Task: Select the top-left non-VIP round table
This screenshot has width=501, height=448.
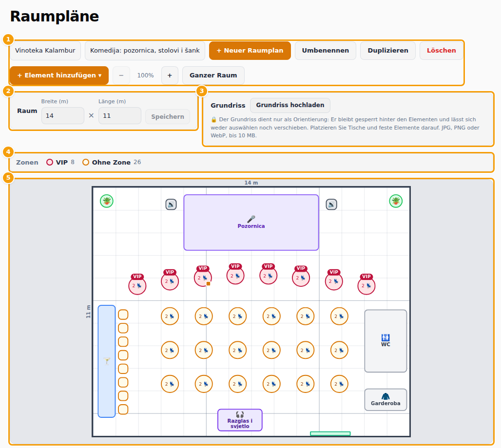Action: [x=170, y=316]
